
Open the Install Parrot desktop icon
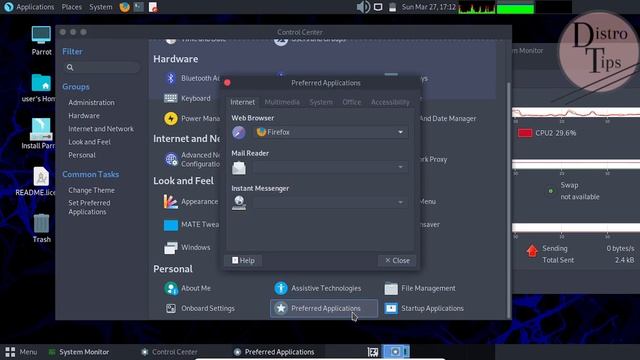tap(39, 133)
